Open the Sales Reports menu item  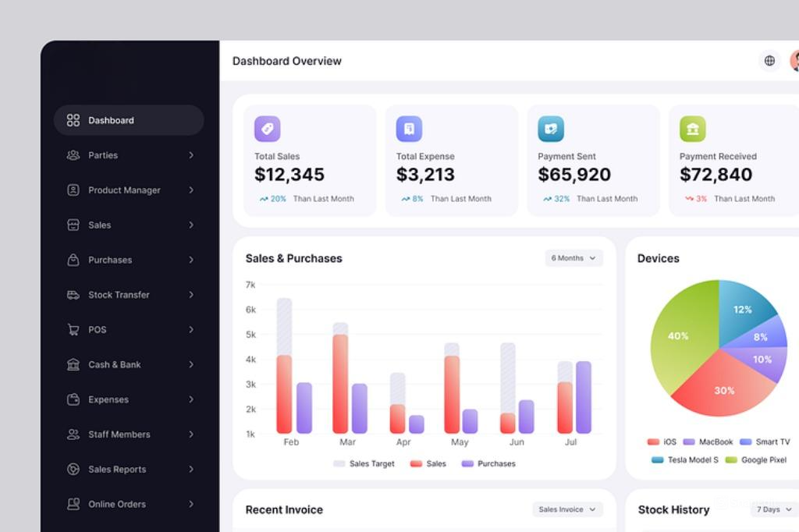pos(117,470)
